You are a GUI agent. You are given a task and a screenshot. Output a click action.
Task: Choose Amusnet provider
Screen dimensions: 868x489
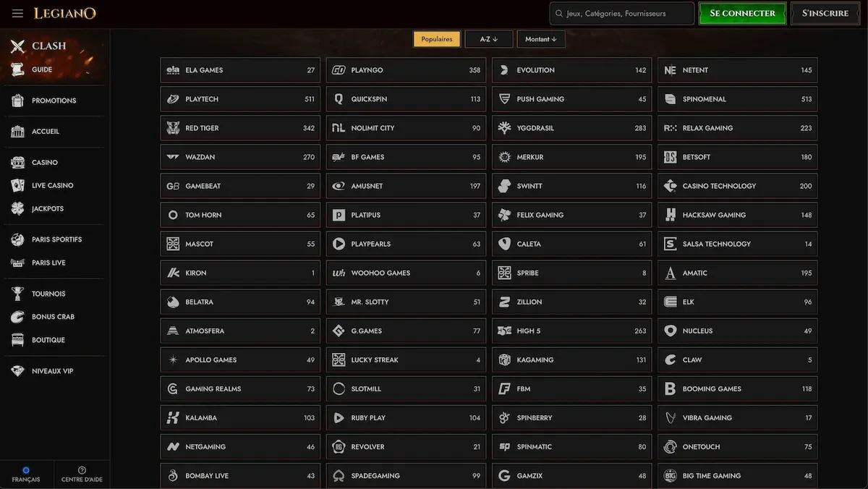(406, 186)
